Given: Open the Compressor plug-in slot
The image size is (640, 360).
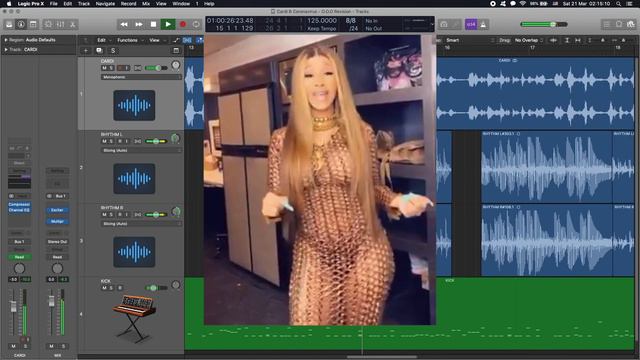Looking at the screenshot, I should point(19,204).
